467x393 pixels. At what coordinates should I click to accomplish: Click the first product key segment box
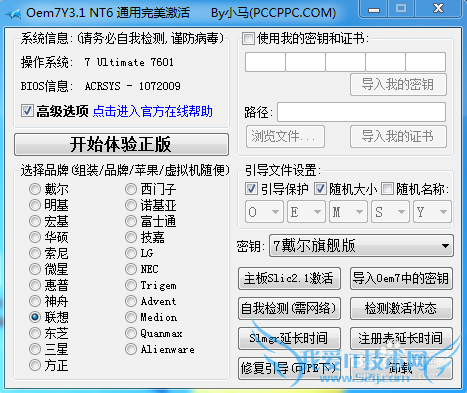[x=265, y=62]
